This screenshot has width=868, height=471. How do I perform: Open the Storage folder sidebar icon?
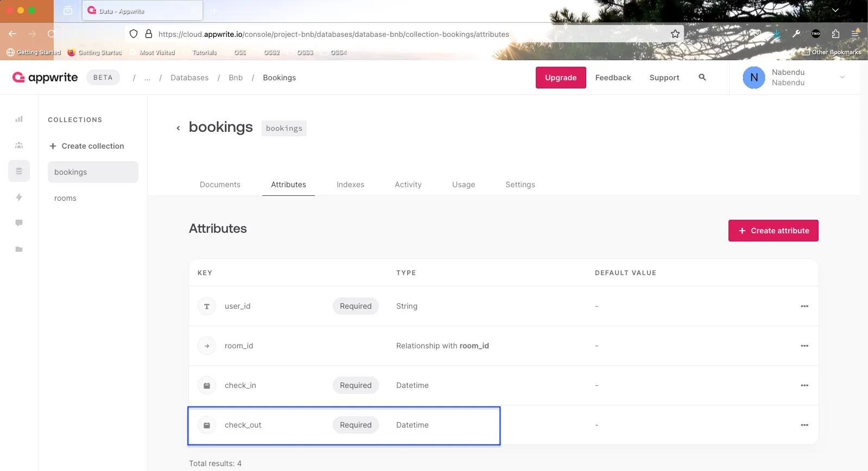tap(19, 249)
